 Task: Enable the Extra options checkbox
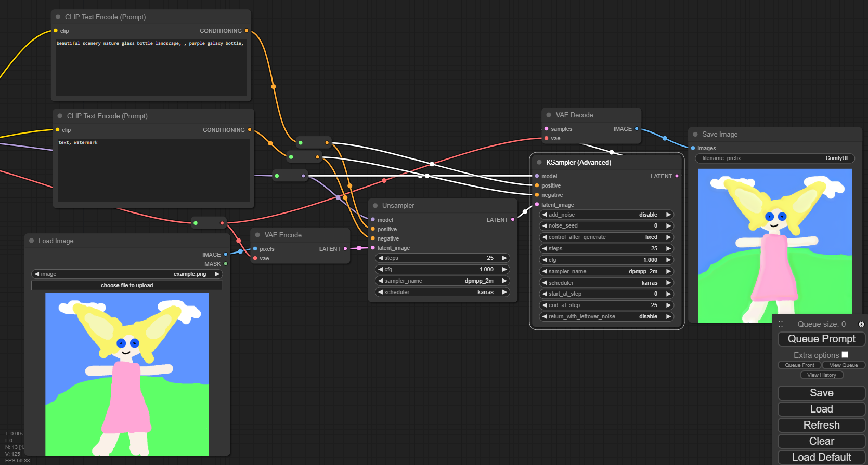coord(845,355)
